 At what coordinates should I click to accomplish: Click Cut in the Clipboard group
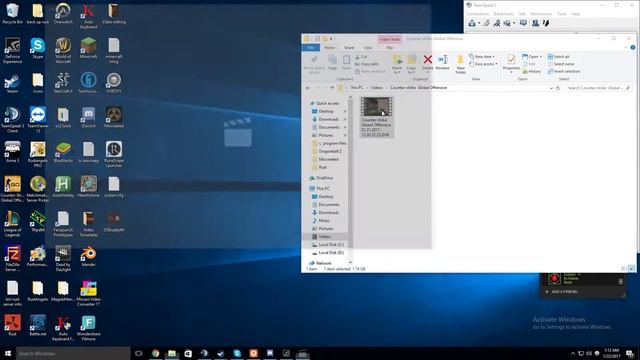point(361,57)
